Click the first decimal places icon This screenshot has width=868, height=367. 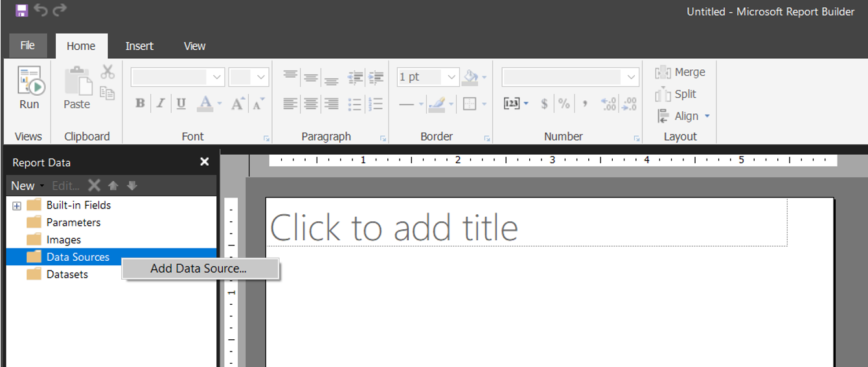click(x=608, y=104)
